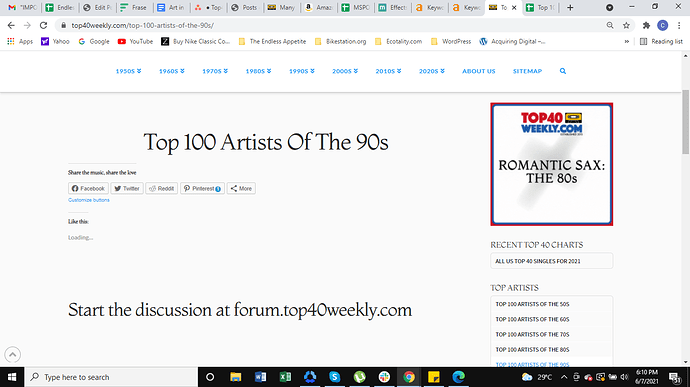Click the back-to-top arrow circle
The width and height of the screenshot is (690, 387).
pos(13,354)
